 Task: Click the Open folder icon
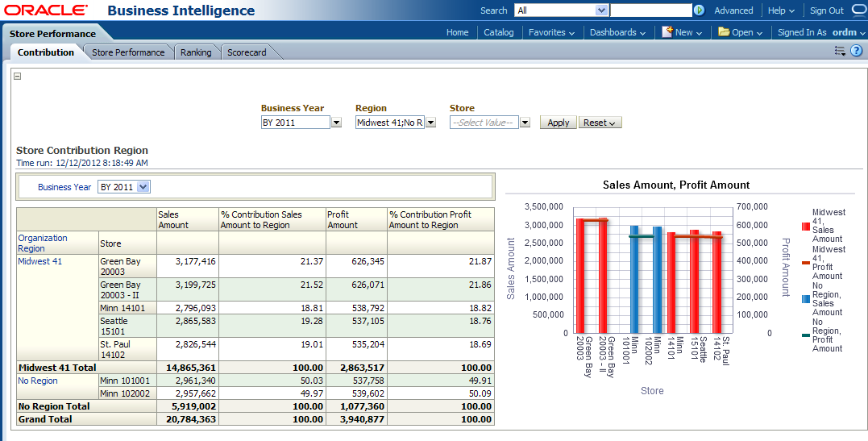point(724,31)
